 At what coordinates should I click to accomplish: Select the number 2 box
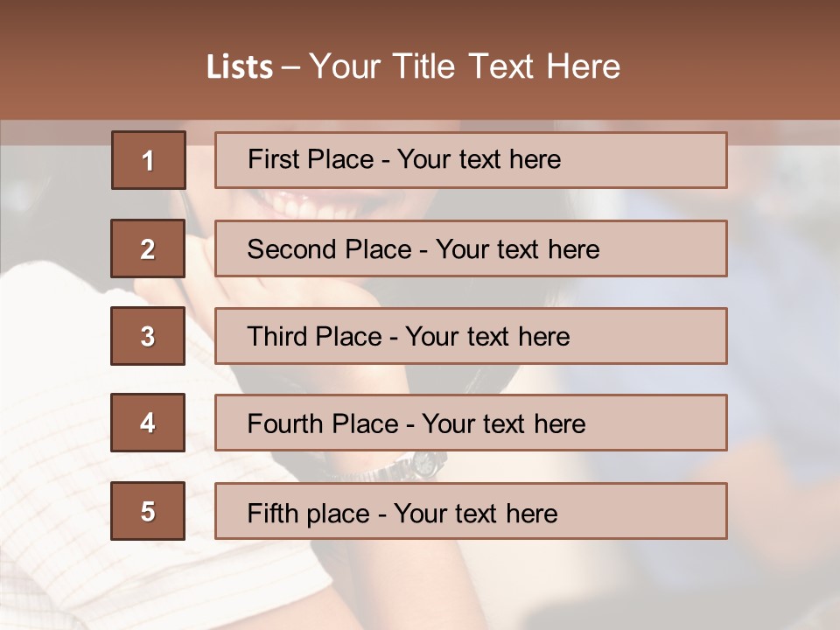pyautogui.click(x=148, y=248)
